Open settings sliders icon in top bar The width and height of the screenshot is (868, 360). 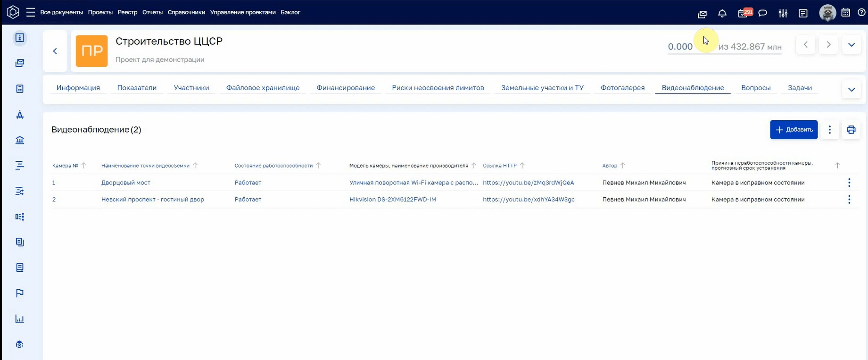783,13
